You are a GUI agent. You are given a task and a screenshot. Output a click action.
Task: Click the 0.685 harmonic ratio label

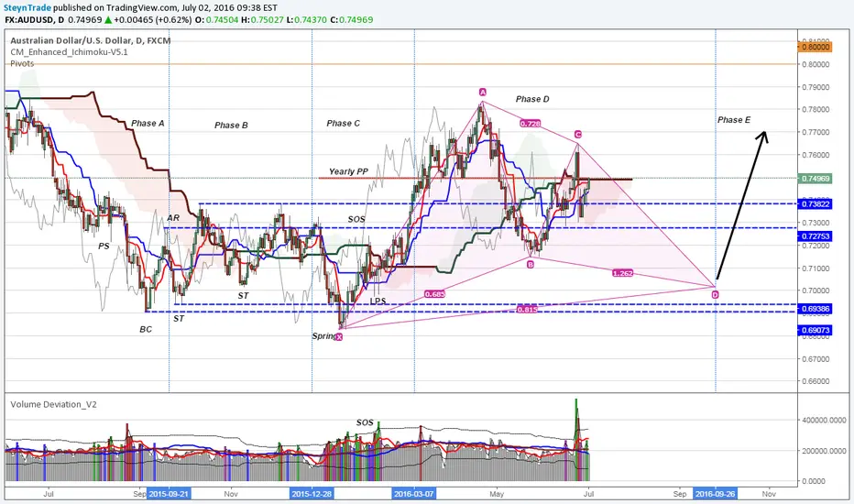coord(434,294)
